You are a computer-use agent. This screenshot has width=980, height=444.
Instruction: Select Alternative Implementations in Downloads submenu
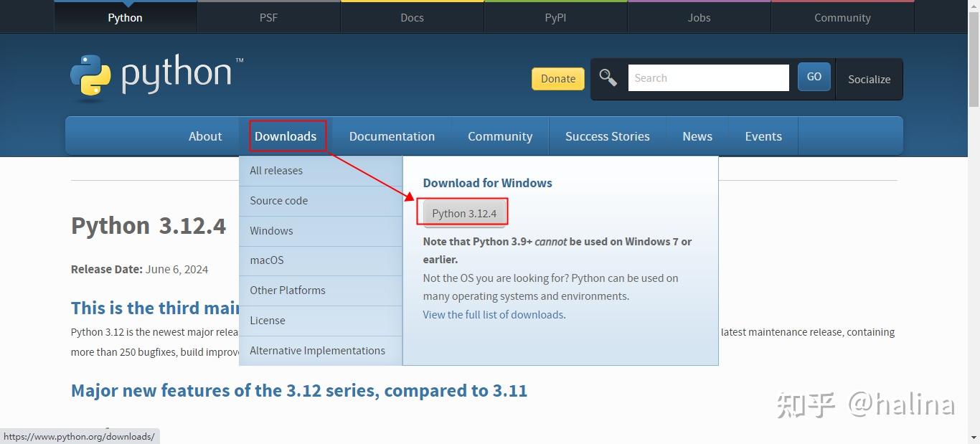321,351
